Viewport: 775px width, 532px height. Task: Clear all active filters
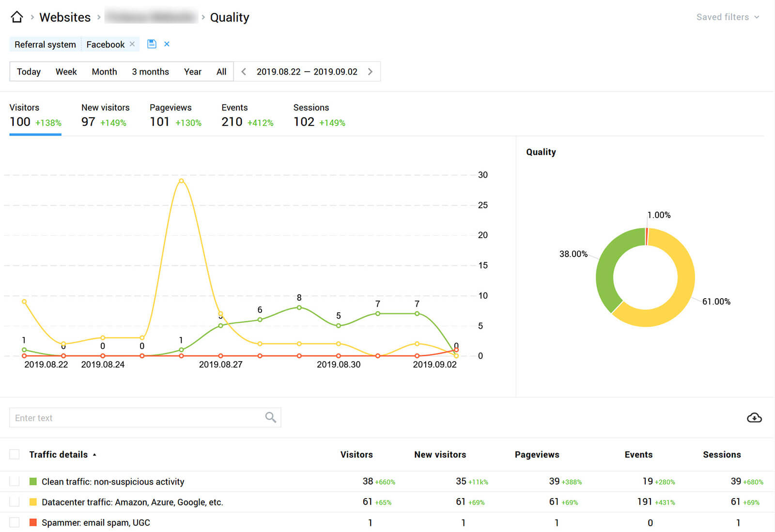[x=167, y=44]
